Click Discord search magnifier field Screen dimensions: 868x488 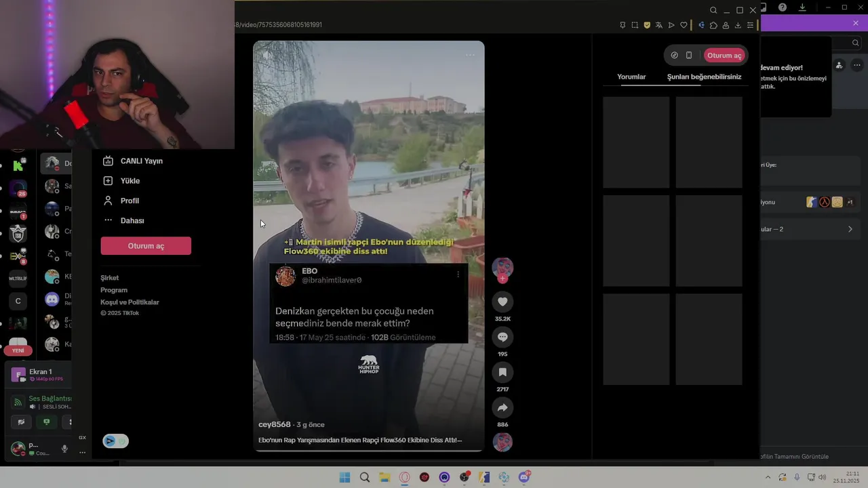pos(855,43)
